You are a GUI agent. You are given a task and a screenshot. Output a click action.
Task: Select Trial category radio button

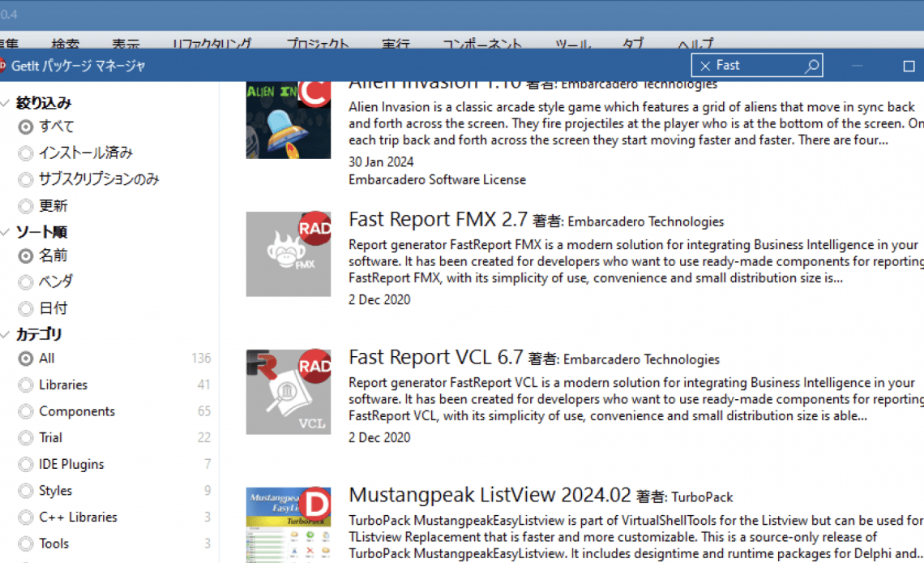click(25, 438)
